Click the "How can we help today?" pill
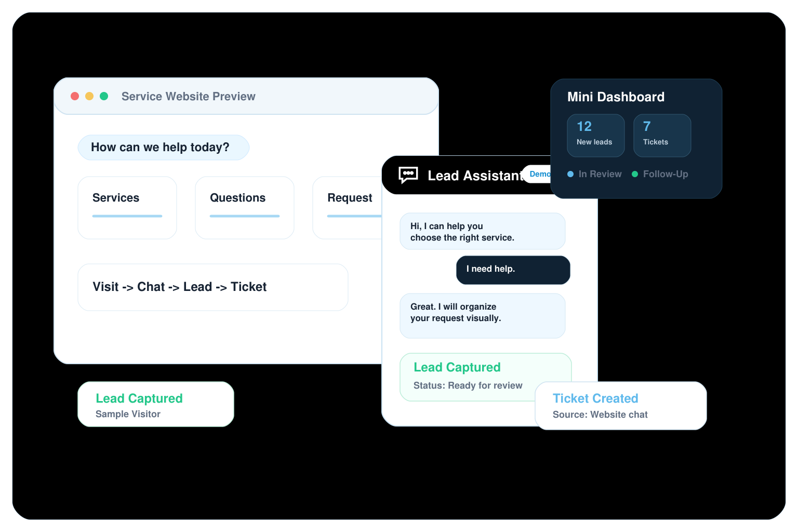The image size is (798, 532). 164,148
